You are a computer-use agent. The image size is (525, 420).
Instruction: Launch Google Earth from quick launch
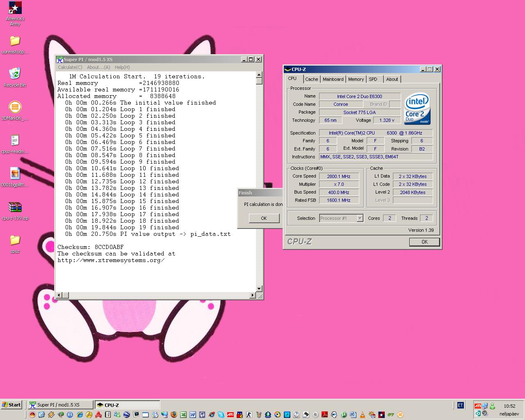(x=127, y=415)
